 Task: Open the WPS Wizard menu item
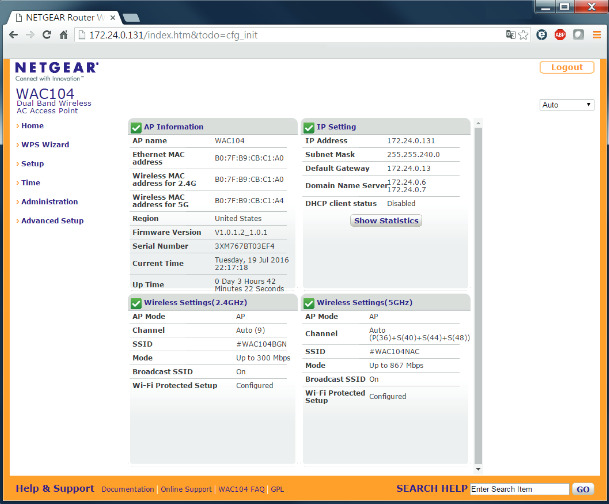[x=45, y=144]
